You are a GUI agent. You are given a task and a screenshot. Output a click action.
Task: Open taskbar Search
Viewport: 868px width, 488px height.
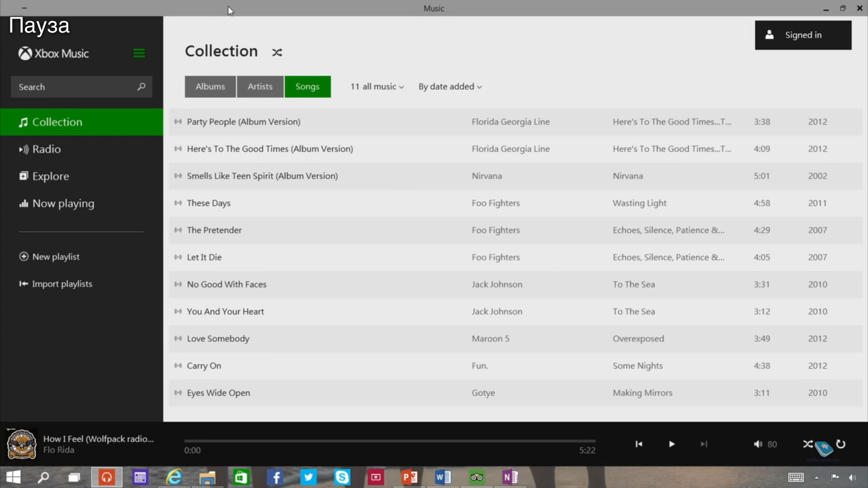click(43, 477)
